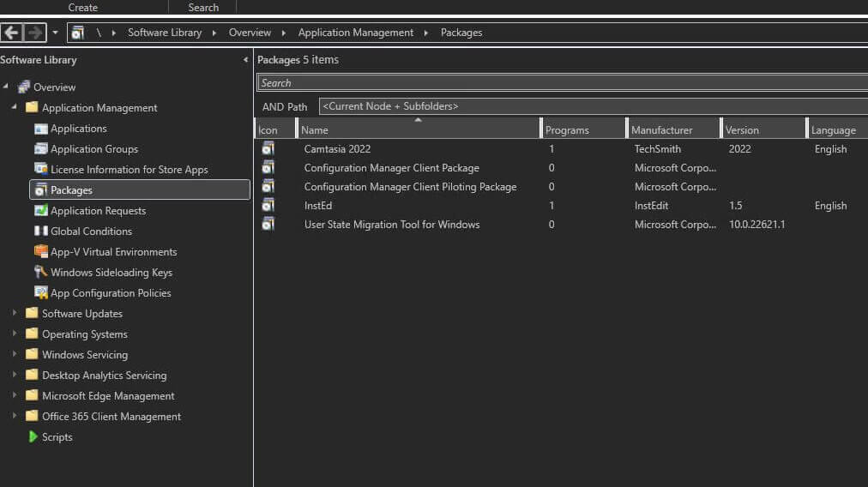Open the arrow after Software Library breadcrumb
This screenshot has width=868, height=487.
pos(214,33)
